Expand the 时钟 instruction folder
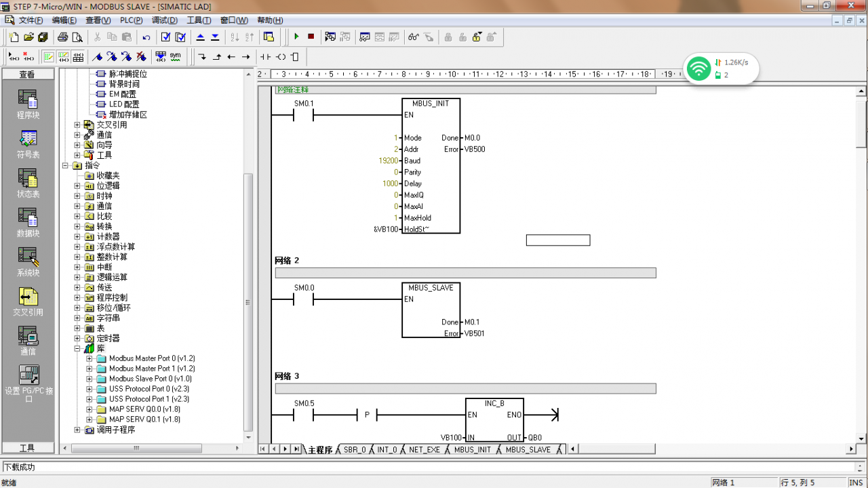 coord(77,196)
